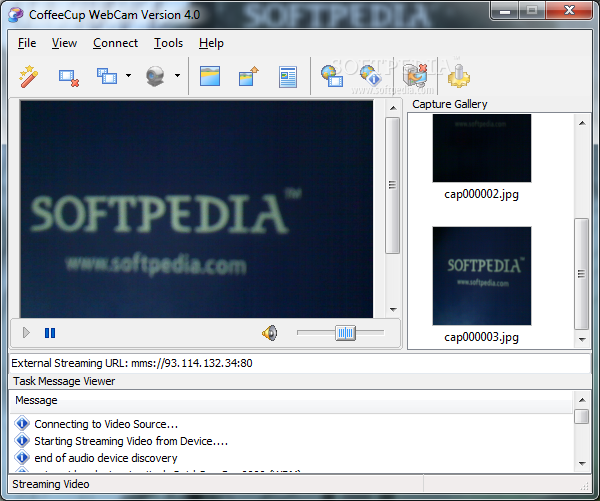Open the Connect menu
The width and height of the screenshot is (600, 501).
click(x=115, y=43)
